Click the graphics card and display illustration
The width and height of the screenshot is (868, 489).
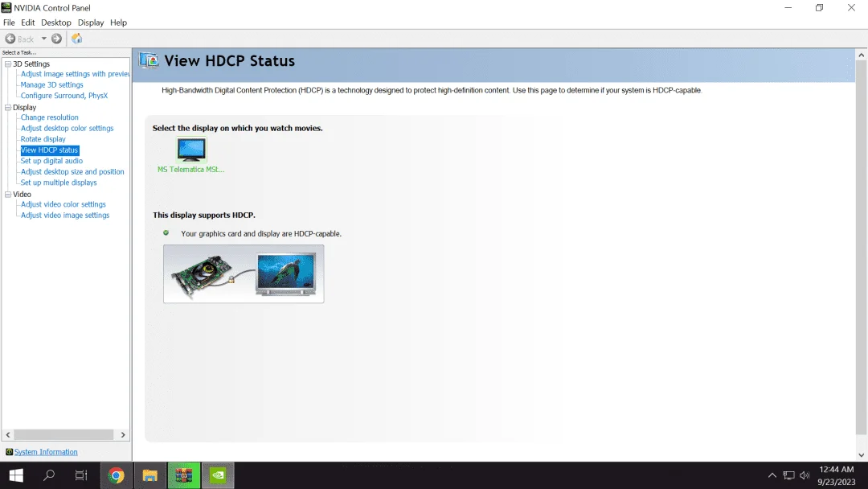(x=244, y=274)
